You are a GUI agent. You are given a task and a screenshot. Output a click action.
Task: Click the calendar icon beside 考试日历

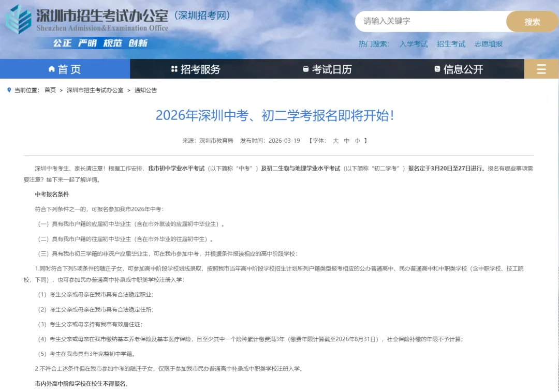click(305, 68)
